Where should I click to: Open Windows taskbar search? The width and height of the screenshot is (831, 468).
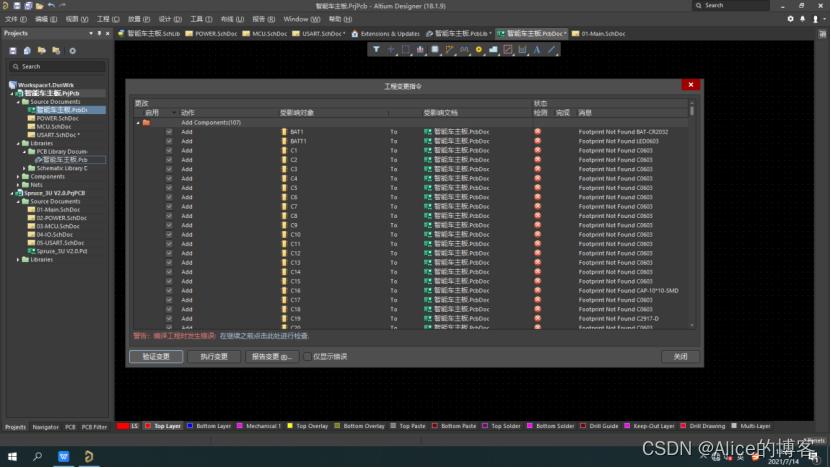(38, 456)
